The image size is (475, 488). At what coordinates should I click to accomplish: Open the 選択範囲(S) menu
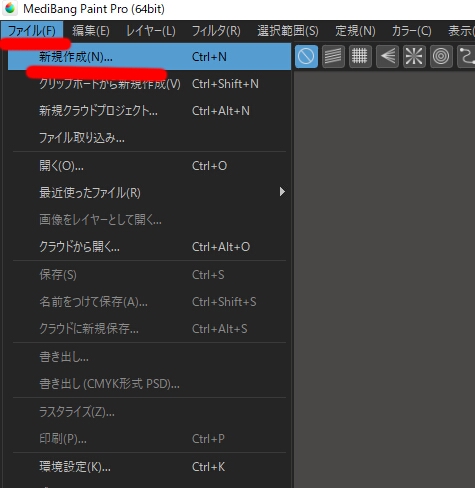pyautogui.click(x=288, y=31)
